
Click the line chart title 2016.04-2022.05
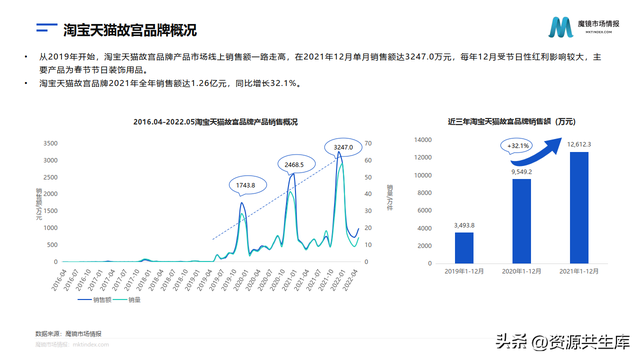tap(216, 122)
